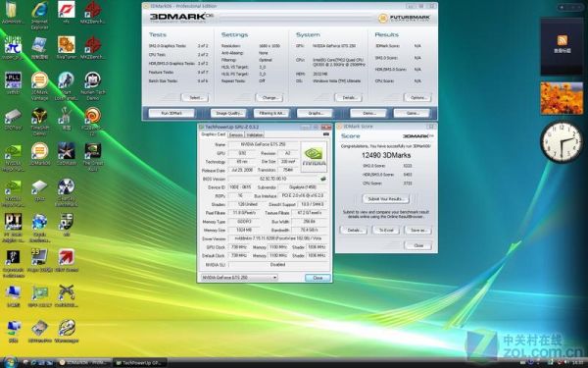Click Submit Your Results button
588x368 pixels.
click(386, 198)
